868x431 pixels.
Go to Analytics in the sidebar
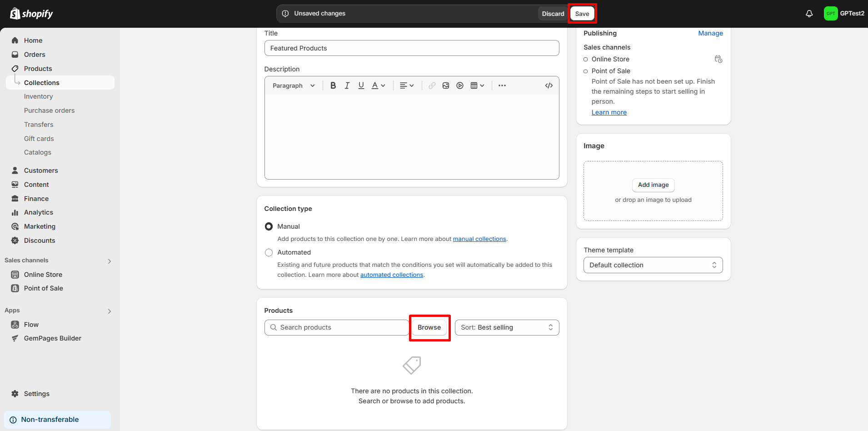pos(39,212)
